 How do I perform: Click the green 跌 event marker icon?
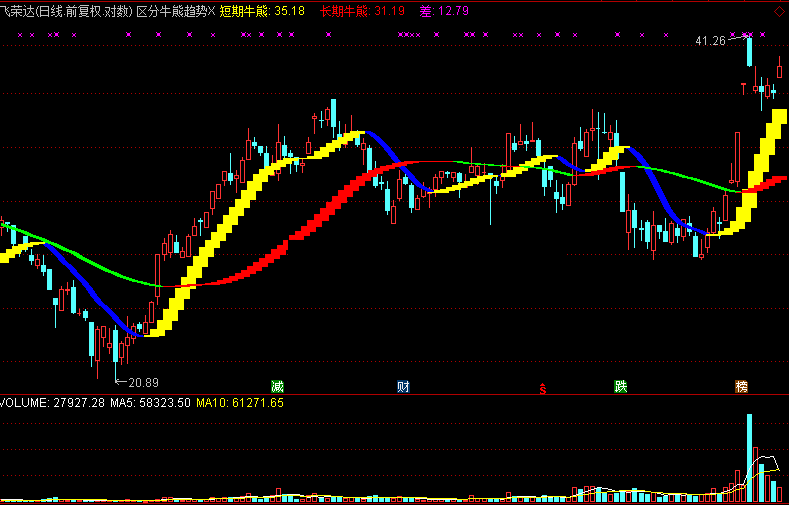[621, 386]
